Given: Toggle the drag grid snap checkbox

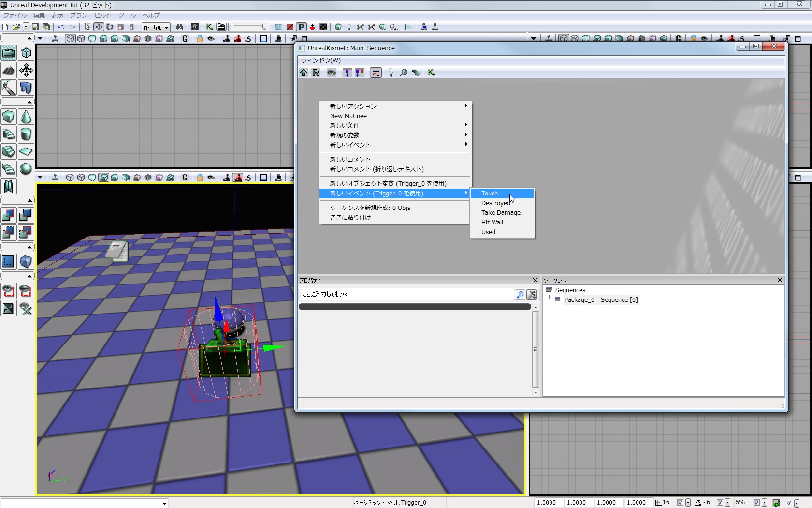Looking at the screenshot, I should [680, 503].
